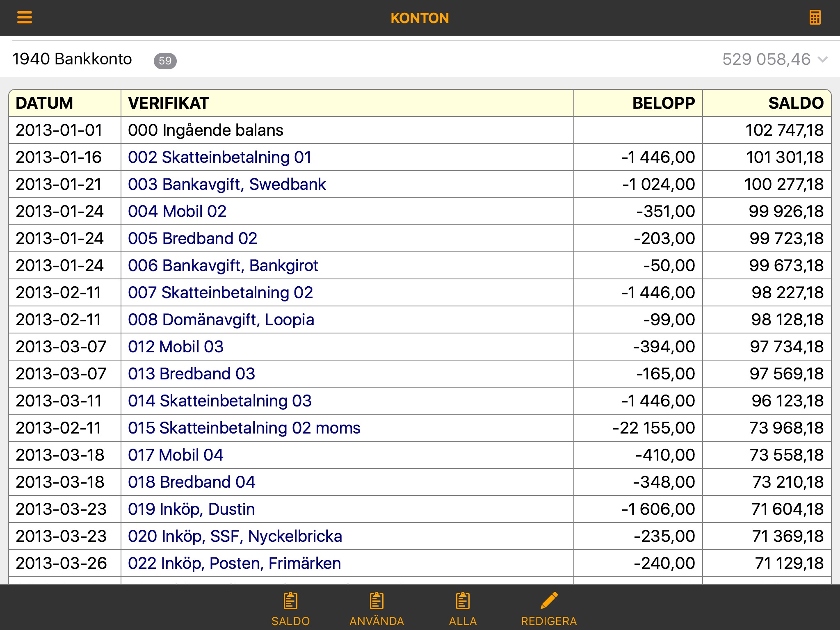The height and width of the screenshot is (630, 840).
Task: Open verifikat 015 Skatteinbetalning 02 moms
Action: tap(244, 428)
